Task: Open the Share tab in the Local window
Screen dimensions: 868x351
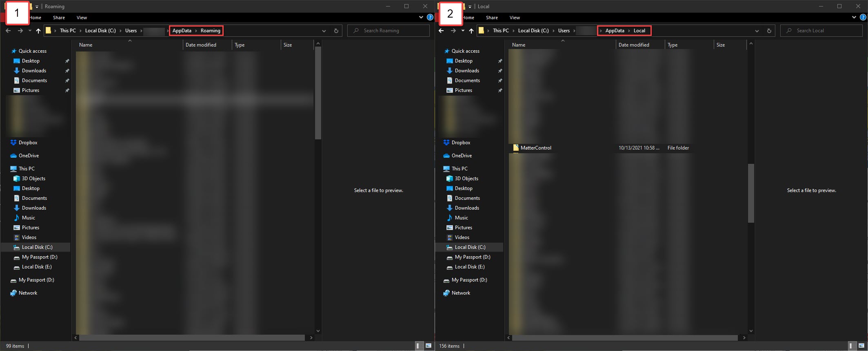Action: click(492, 18)
